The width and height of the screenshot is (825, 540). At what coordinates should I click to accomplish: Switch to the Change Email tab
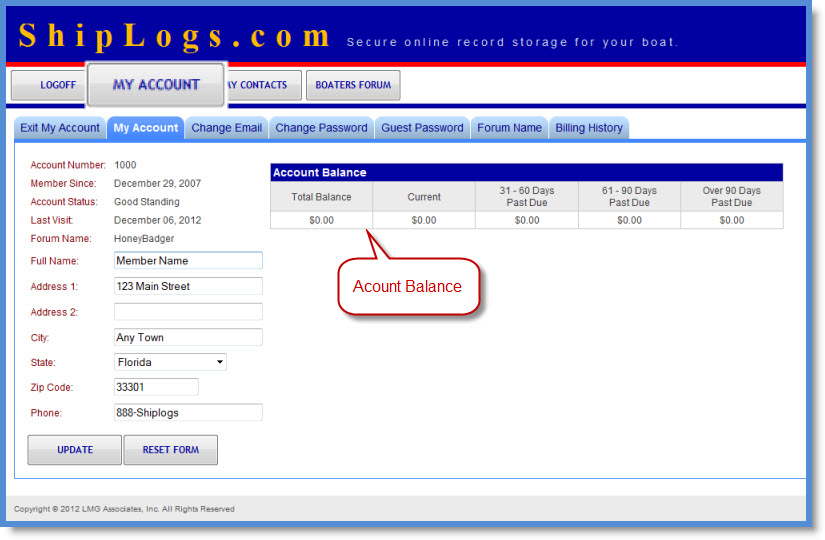226,128
